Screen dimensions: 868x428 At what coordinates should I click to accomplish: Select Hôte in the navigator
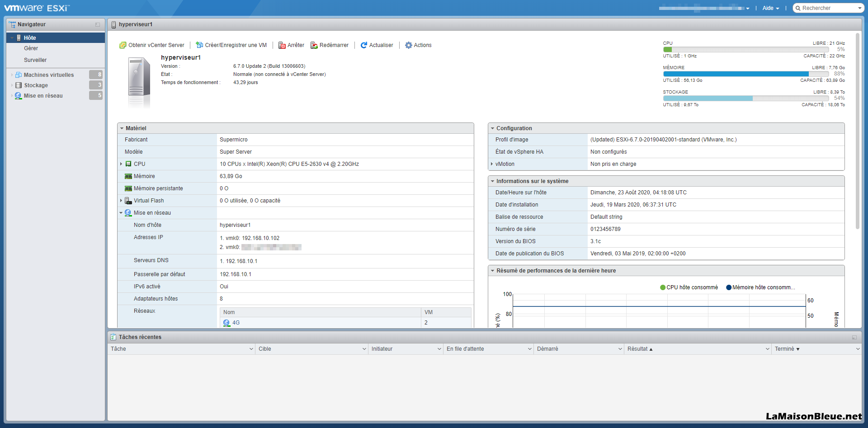(x=56, y=38)
